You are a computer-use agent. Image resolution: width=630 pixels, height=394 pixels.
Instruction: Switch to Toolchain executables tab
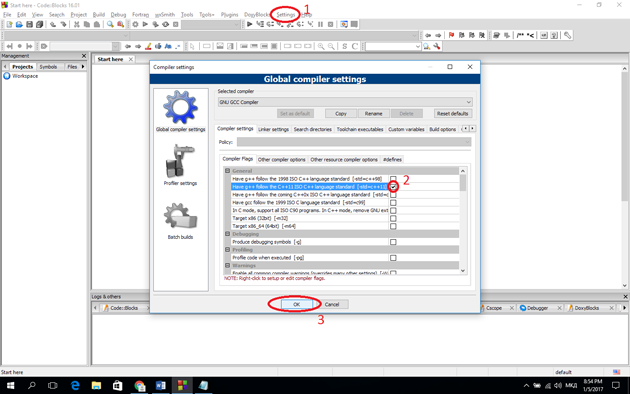click(360, 129)
